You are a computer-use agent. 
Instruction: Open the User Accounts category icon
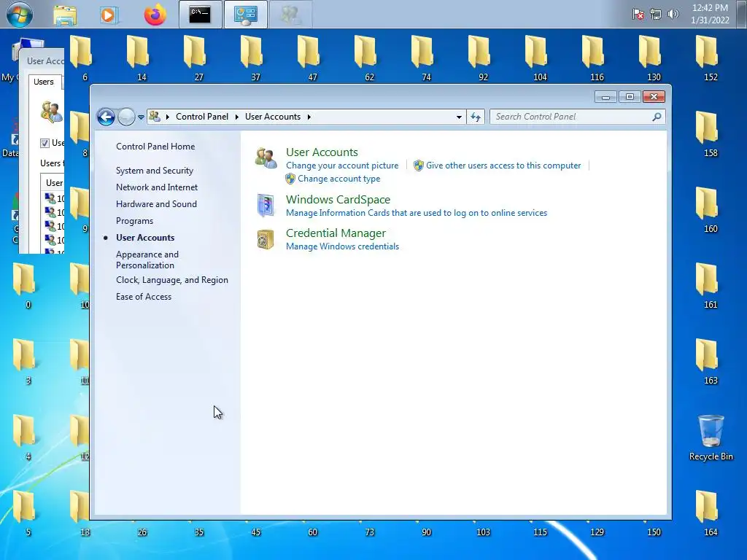point(266,158)
